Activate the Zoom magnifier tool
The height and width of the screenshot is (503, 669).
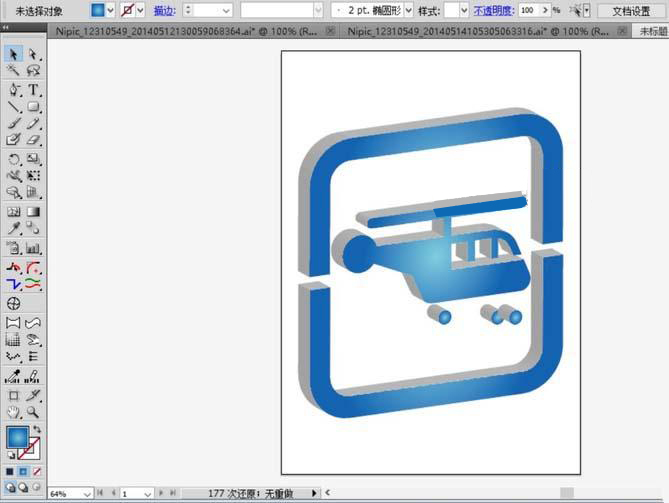pos(33,412)
